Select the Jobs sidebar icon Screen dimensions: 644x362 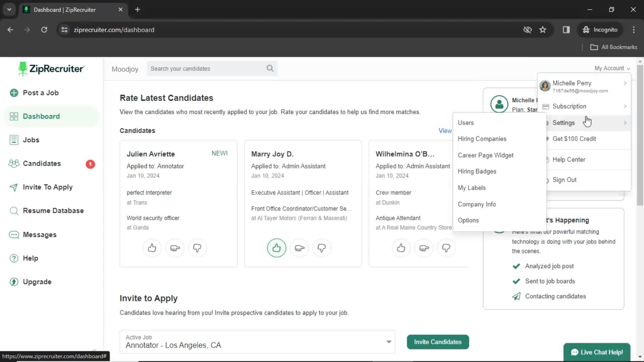click(x=14, y=140)
